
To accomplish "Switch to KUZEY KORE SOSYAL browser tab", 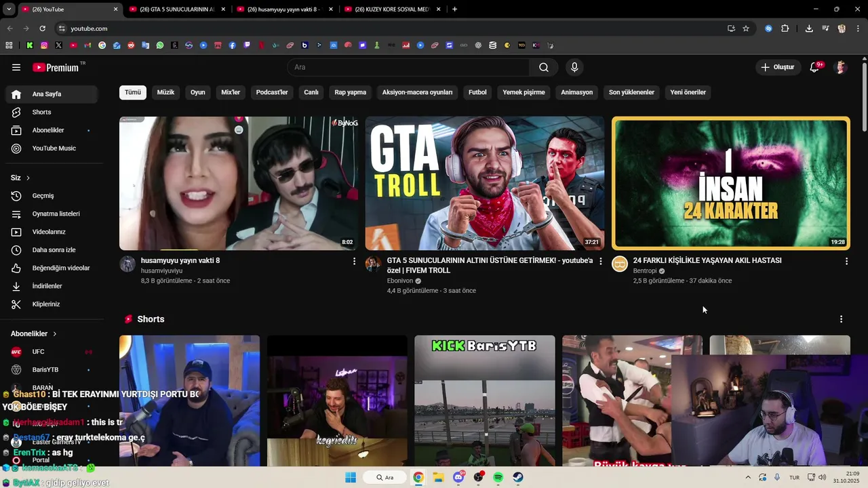I will pos(393,9).
